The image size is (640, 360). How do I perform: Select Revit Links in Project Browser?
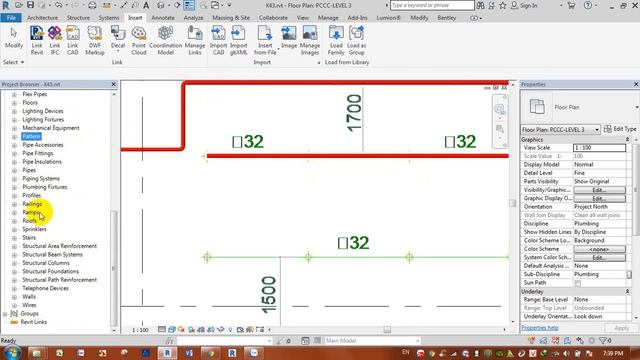pyautogui.click(x=33, y=322)
